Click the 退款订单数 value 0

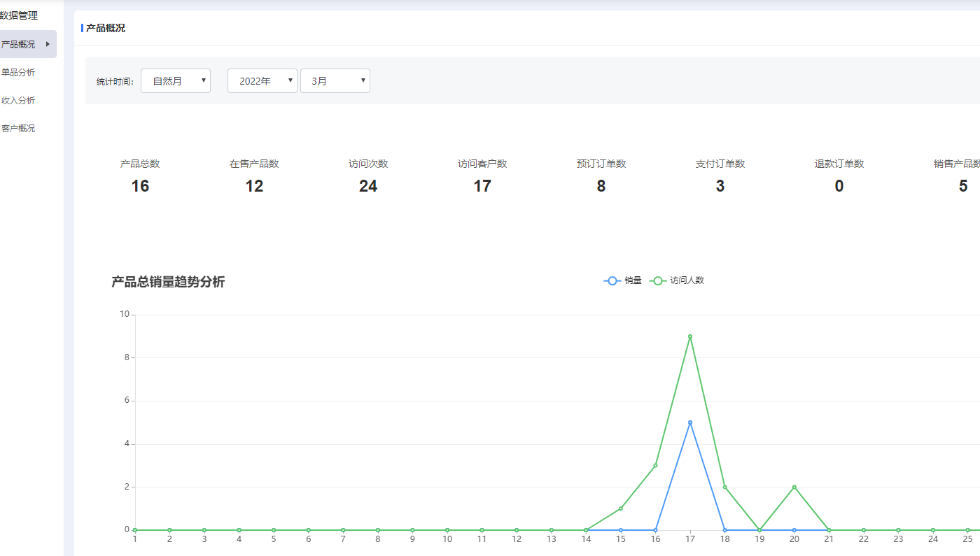(x=839, y=186)
